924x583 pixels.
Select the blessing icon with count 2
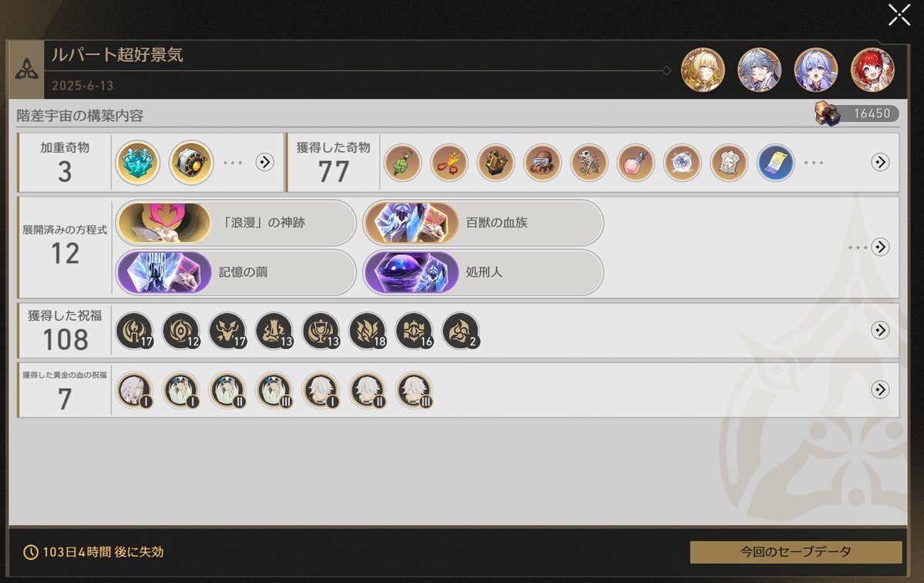point(461,330)
